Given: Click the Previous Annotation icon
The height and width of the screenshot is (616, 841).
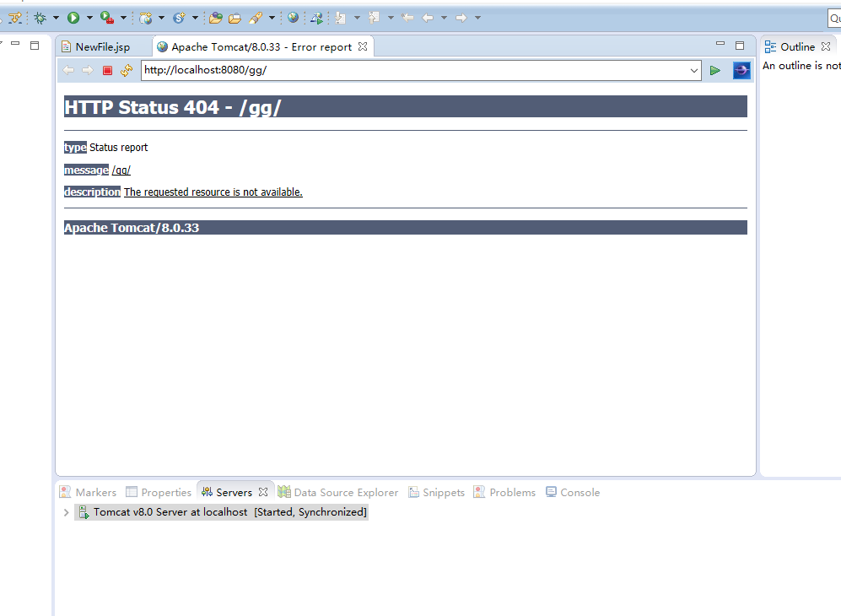Looking at the screenshot, I should 374,18.
